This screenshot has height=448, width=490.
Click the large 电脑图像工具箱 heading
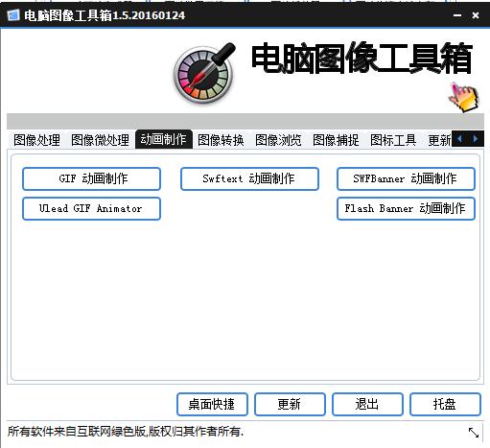[x=362, y=59]
